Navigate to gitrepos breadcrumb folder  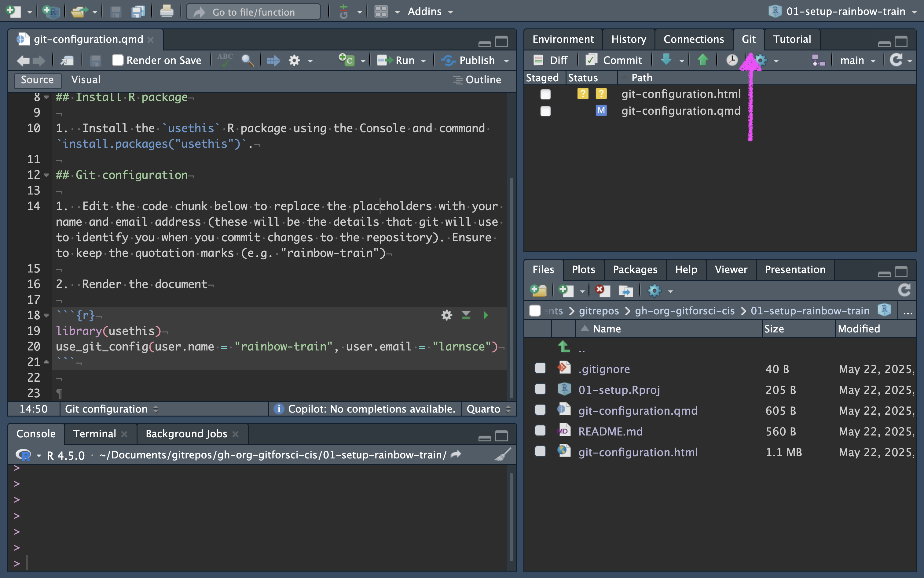pyautogui.click(x=599, y=311)
